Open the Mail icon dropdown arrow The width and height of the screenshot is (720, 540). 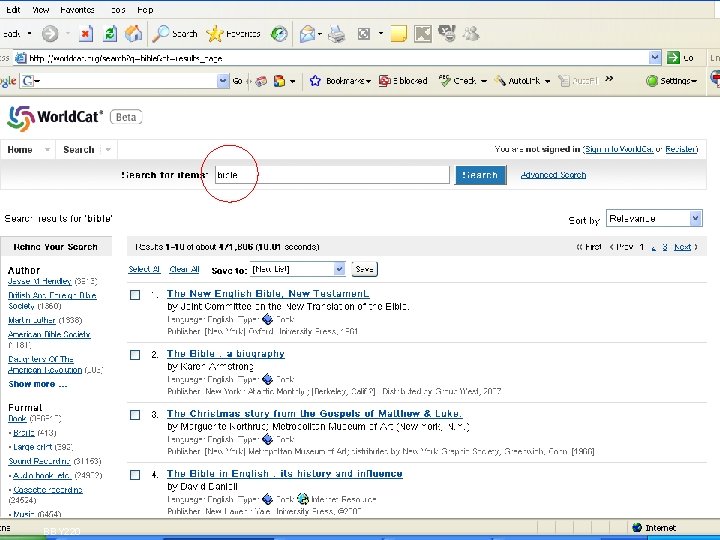tap(320, 34)
